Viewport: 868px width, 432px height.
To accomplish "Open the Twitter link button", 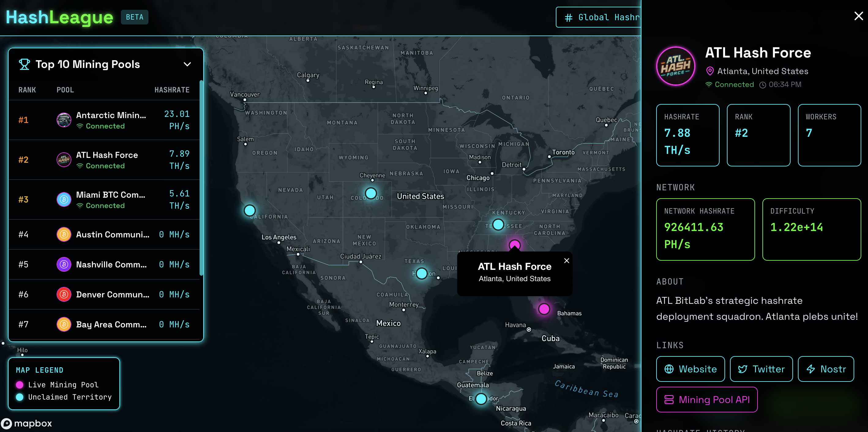I will click(761, 369).
